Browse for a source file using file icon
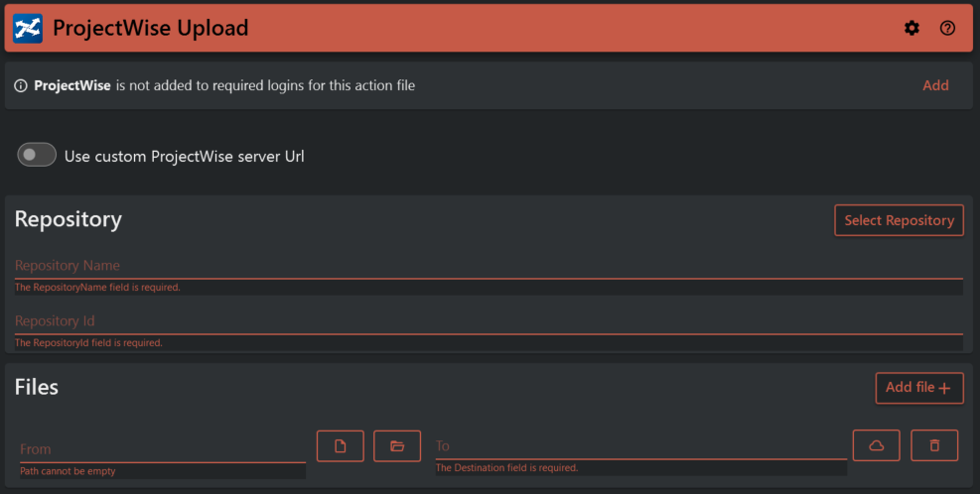Viewport: 980px width, 494px height. pyautogui.click(x=340, y=446)
